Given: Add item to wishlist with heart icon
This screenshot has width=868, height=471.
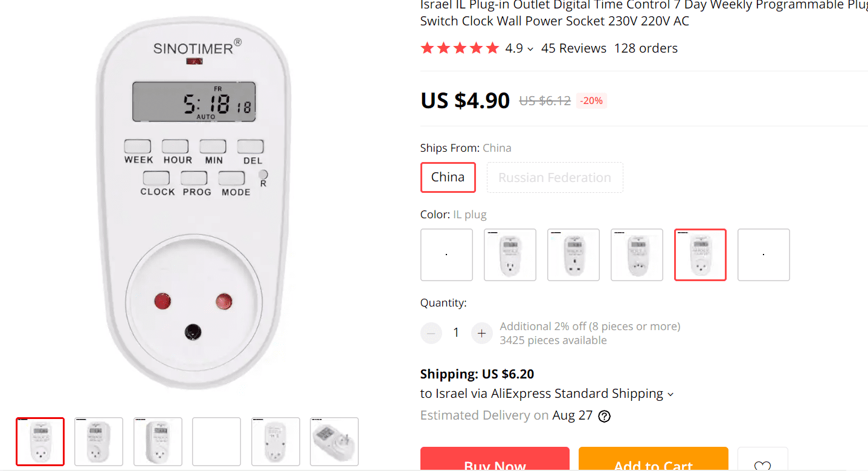Looking at the screenshot, I should point(762,463).
